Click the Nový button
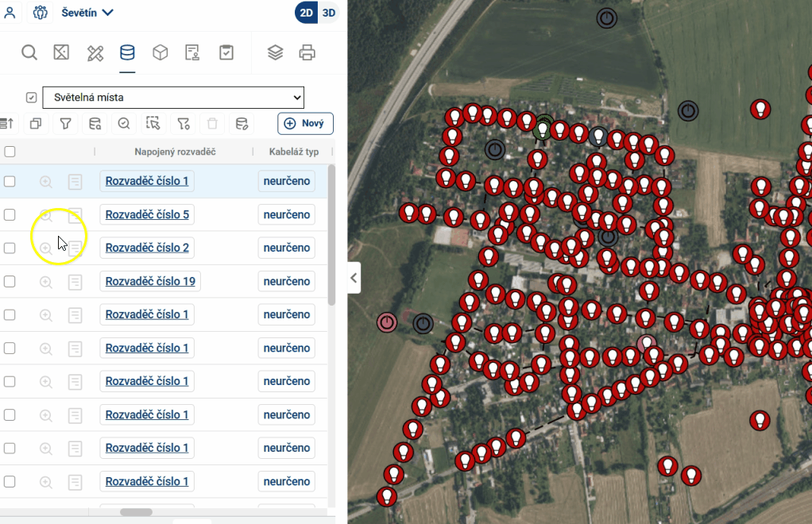The width and height of the screenshot is (812, 524). (305, 124)
